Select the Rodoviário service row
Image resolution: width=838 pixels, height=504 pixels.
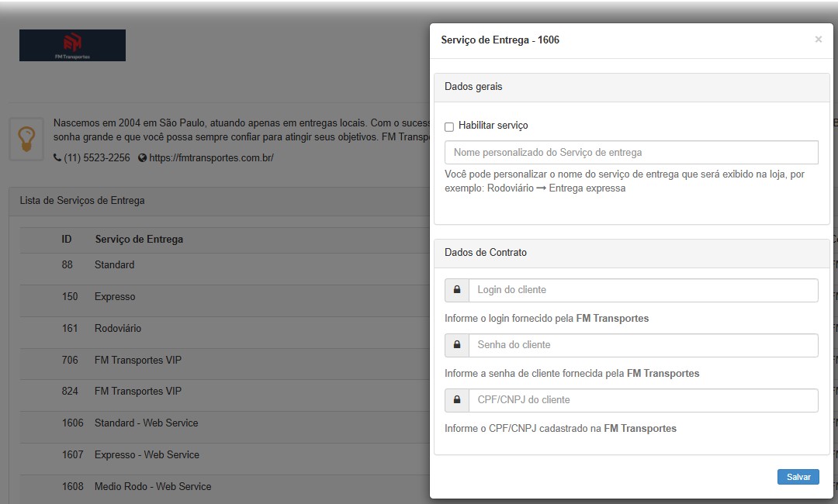[x=118, y=329]
